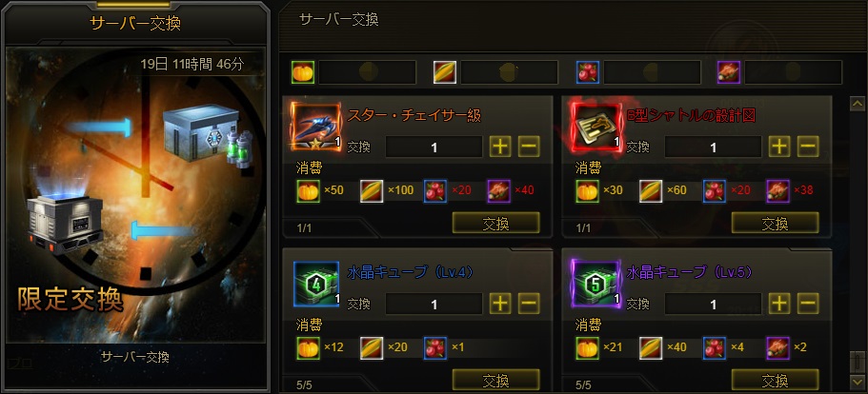Image resolution: width=868 pixels, height=394 pixels.
Task: Exchange for the スター・チェイサー級 ship
Action: tap(496, 223)
